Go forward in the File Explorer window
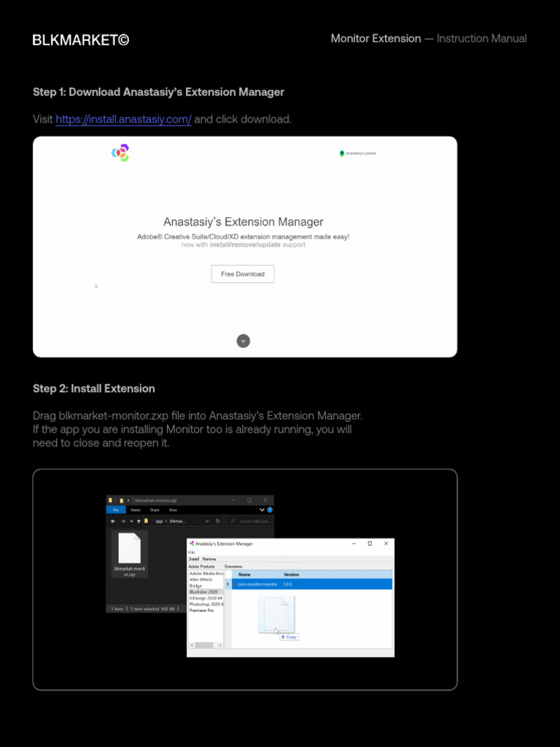Viewport: 560px width, 747px height. point(122,521)
